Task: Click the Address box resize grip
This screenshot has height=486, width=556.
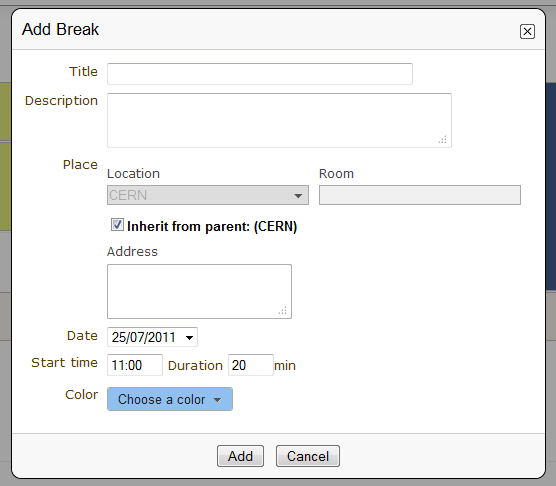Action: [x=283, y=311]
